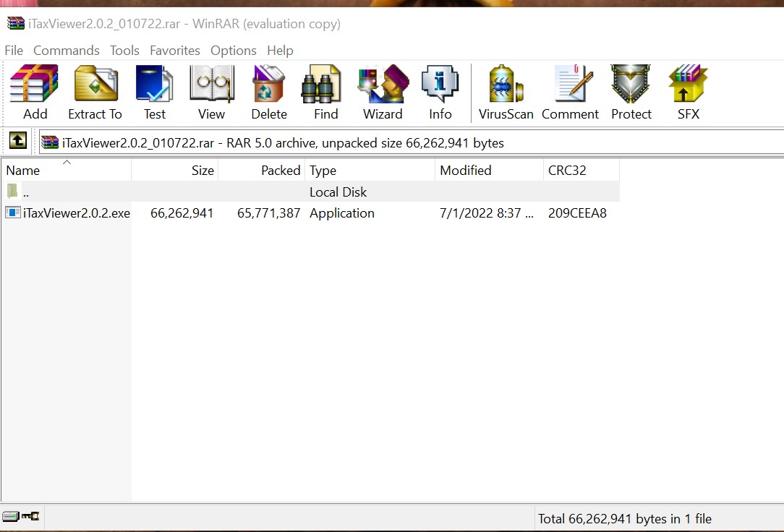Sort by the Name column header
The width and height of the screenshot is (784, 532).
(66, 171)
